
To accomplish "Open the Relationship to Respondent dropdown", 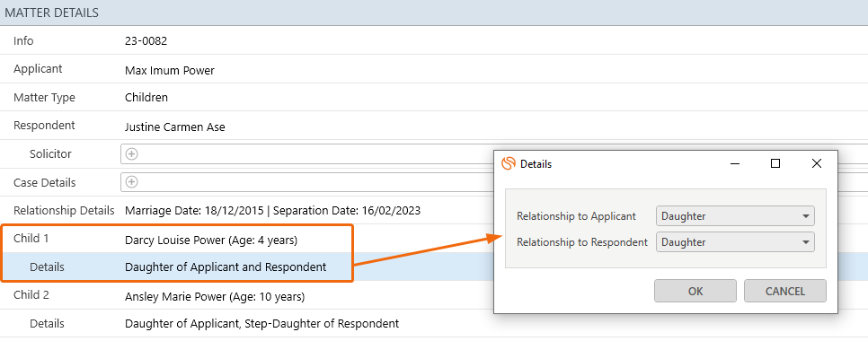I will coord(735,242).
